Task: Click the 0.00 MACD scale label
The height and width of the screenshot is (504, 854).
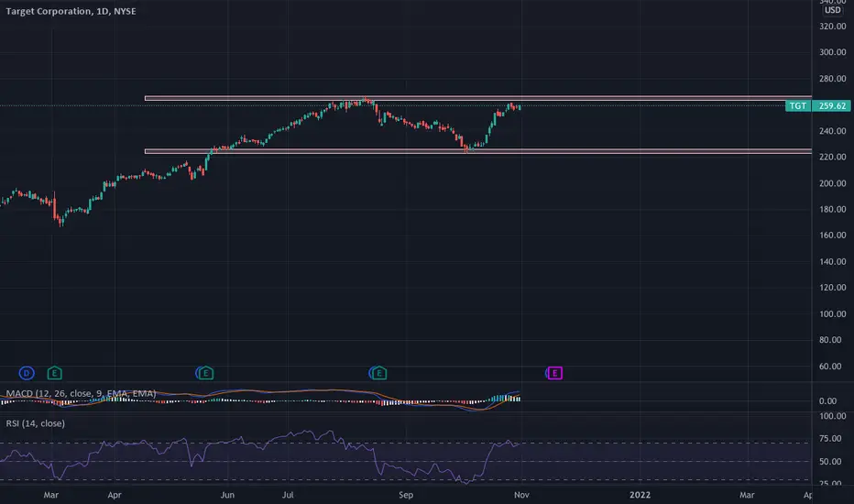Action: tap(827, 401)
